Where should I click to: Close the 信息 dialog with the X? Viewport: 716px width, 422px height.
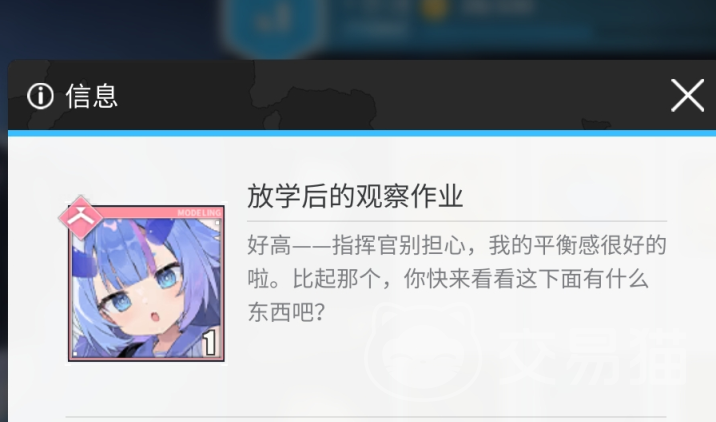tap(687, 95)
